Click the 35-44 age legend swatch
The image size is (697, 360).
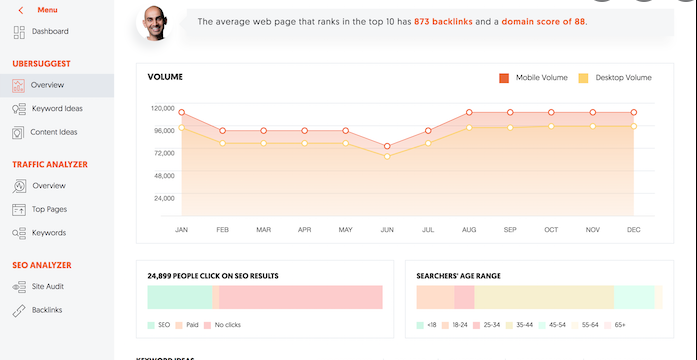pos(509,325)
